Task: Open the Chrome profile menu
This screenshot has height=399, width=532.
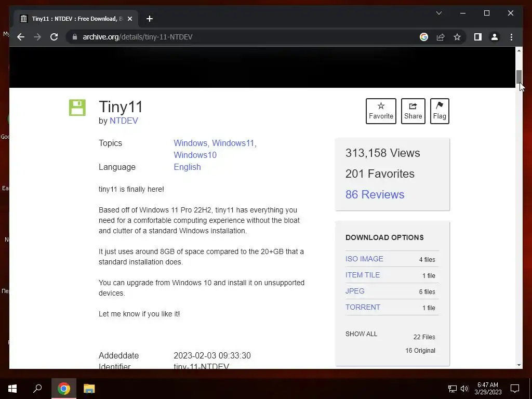Action: pyautogui.click(x=495, y=37)
